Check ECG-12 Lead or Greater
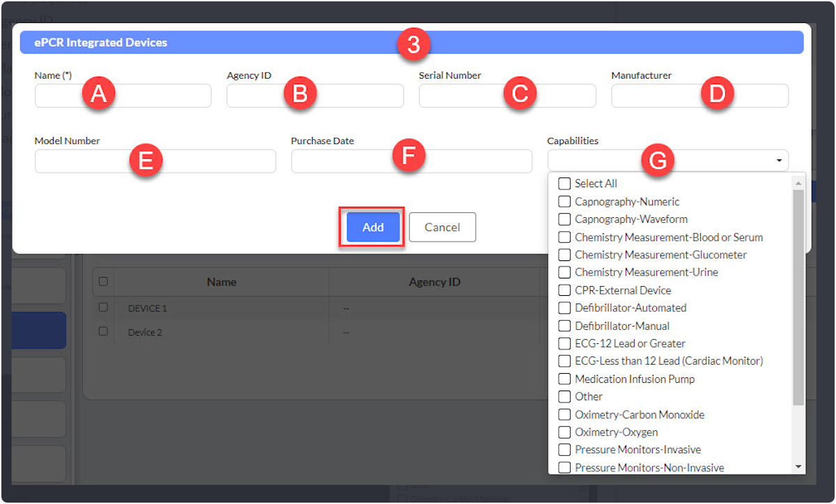This screenshot has height=504, width=836. pos(564,343)
